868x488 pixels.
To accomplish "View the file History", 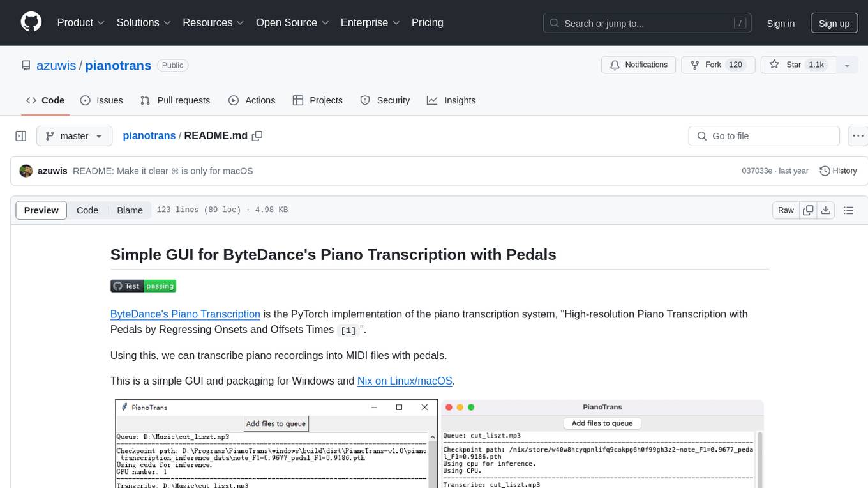I will tap(838, 171).
